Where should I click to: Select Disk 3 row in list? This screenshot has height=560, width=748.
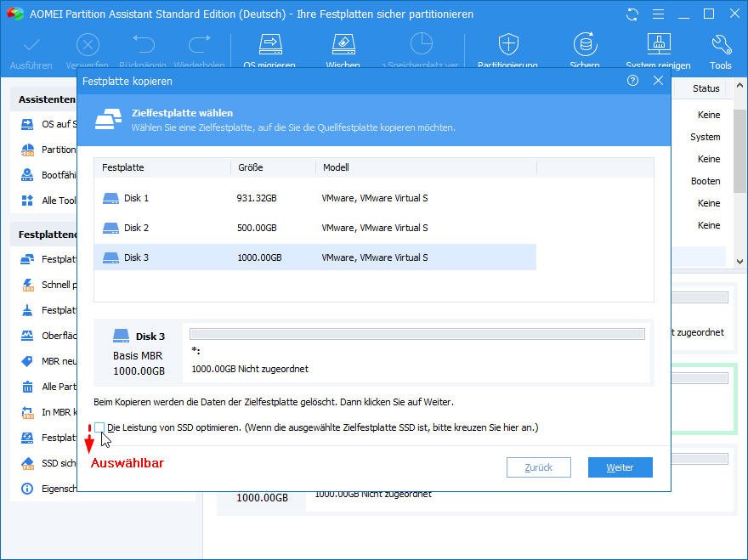click(314, 257)
